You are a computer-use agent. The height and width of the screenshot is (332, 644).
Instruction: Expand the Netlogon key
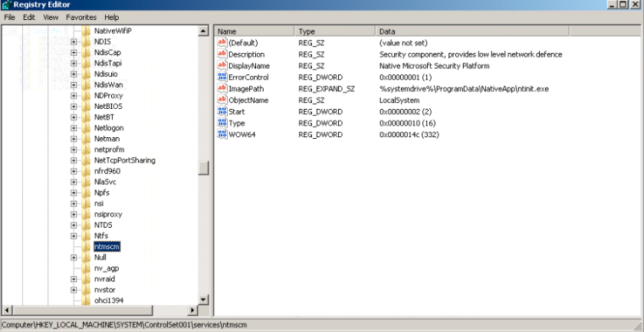pyautogui.click(x=74, y=128)
